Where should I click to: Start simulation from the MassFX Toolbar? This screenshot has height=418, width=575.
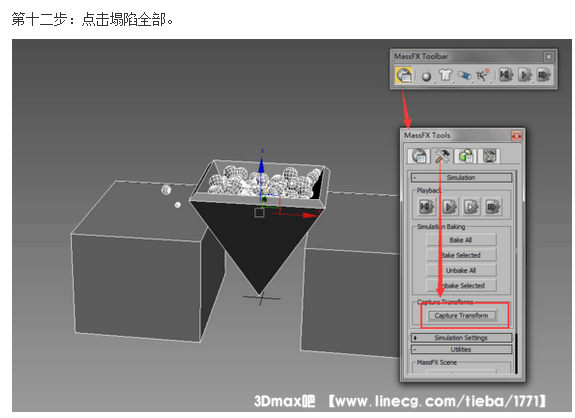(525, 75)
